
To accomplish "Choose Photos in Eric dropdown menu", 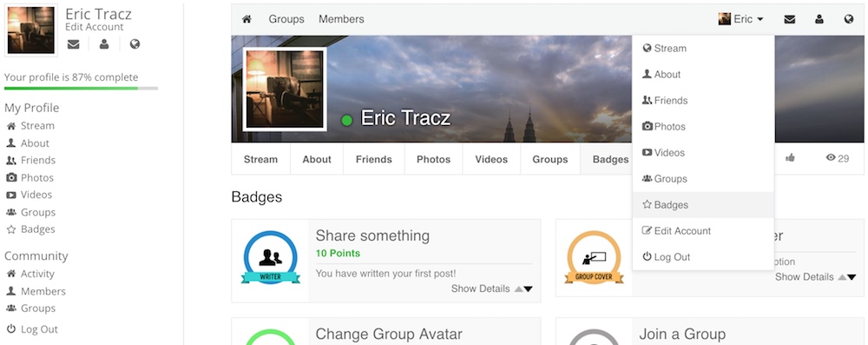I will [703, 127].
